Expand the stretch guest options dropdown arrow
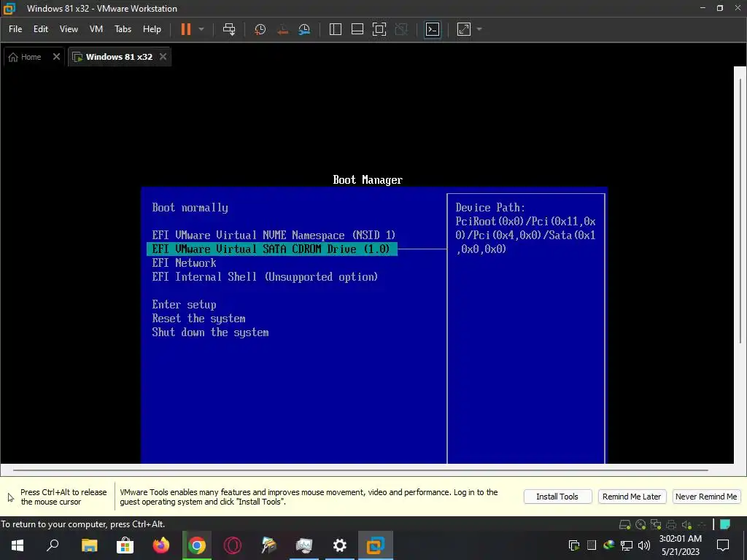This screenshot has width=747, height=560. tap(479, 29)
